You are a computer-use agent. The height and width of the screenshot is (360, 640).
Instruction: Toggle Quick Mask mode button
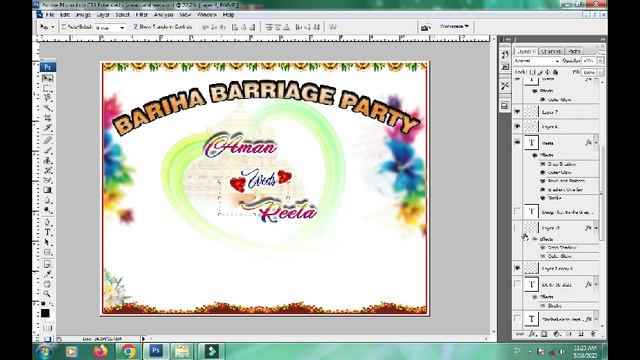[48, 328]
